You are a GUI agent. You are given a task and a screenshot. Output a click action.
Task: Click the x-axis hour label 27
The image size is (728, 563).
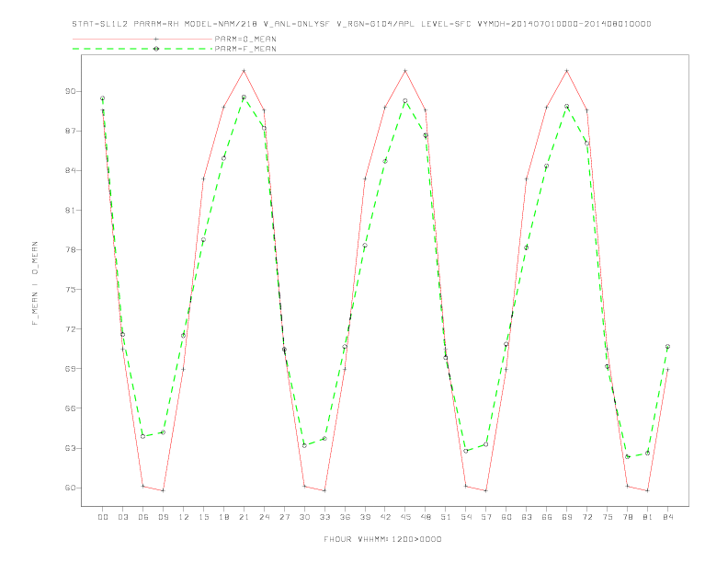(x=284, y=517)
